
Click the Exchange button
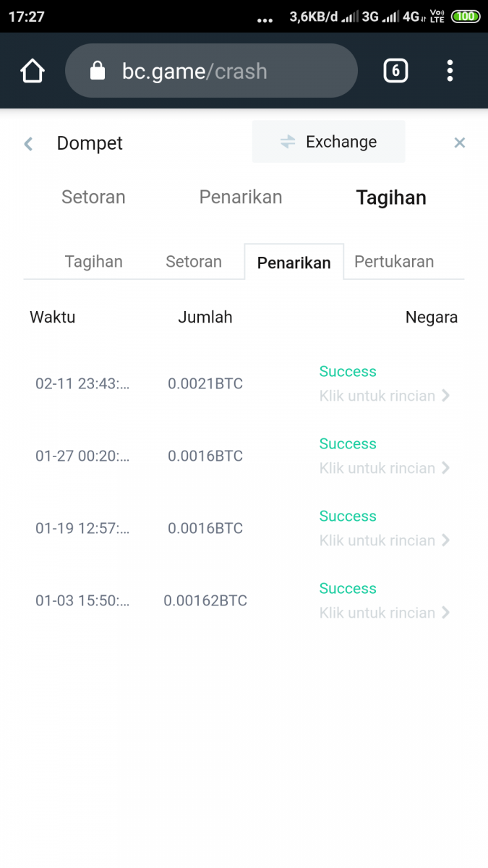[x=329, y=142]
